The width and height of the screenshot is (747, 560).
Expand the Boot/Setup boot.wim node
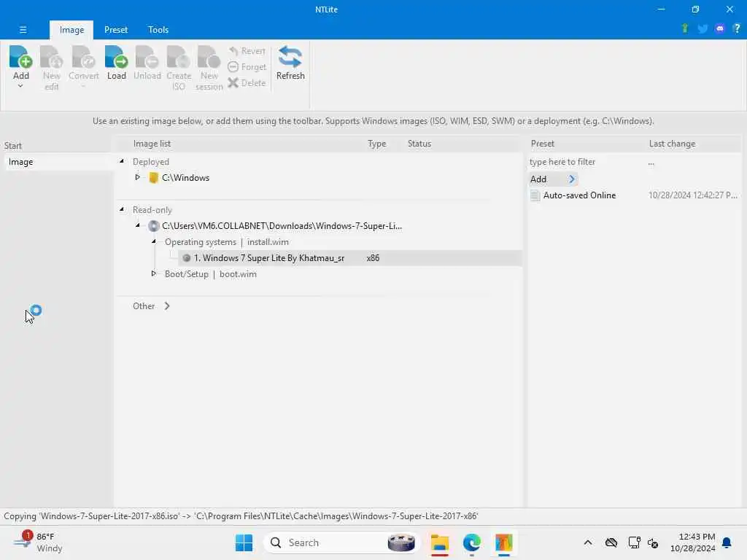point(154,273)
